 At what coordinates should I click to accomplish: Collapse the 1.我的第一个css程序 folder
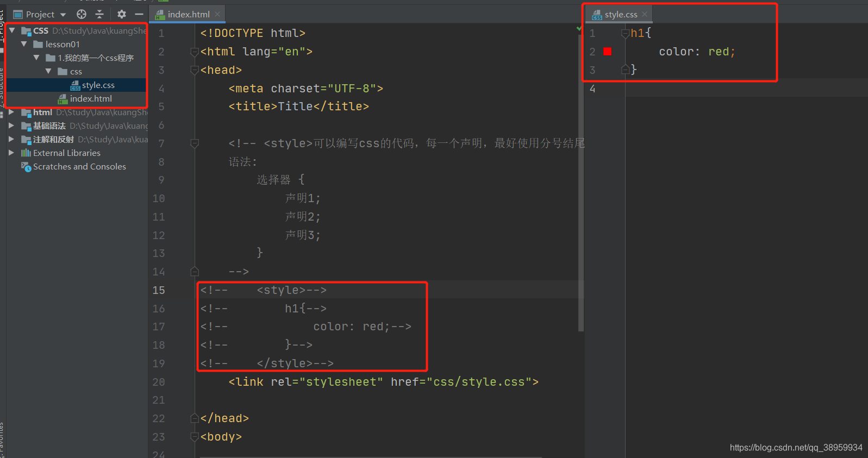[x=36, y=58]
